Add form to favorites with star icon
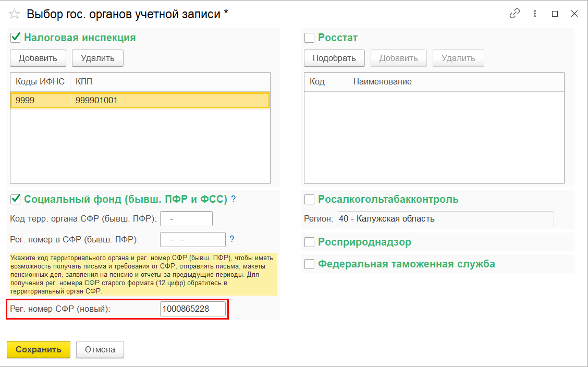 tap(14, 14)
